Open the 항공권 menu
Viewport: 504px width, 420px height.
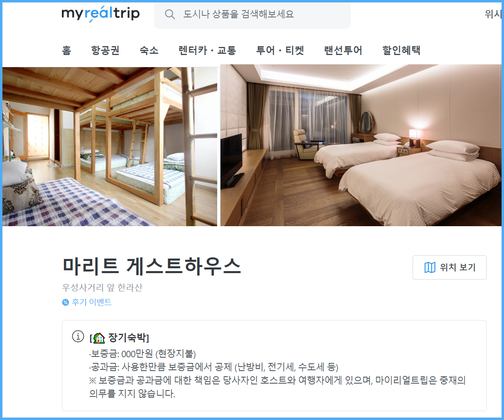(x=105, y=51)
